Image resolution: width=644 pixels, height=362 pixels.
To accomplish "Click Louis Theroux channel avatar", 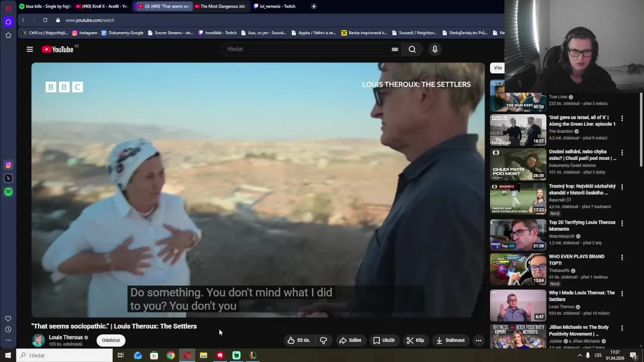I will coord(38,340).
